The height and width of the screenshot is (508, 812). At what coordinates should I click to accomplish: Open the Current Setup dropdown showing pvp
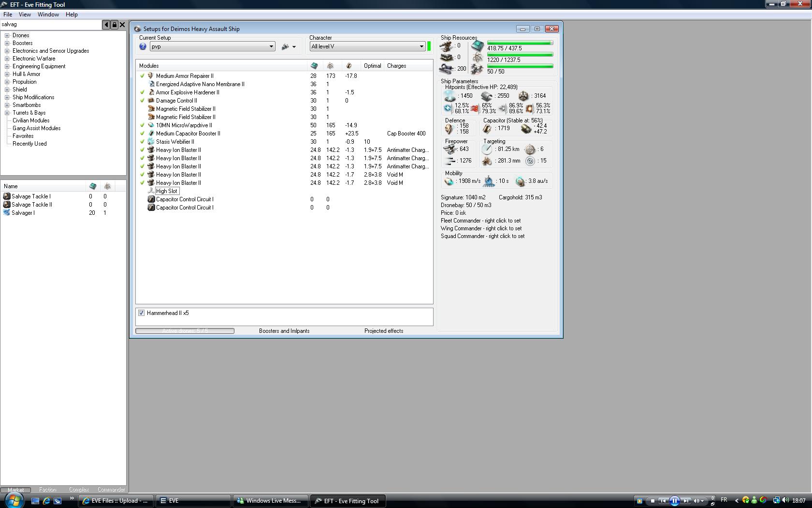(x=213, y=46)
